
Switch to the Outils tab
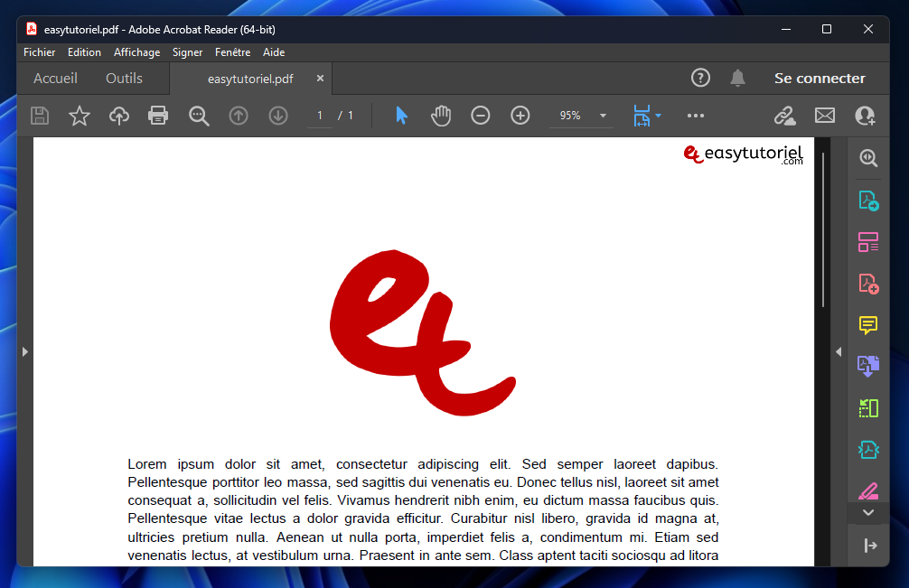click(x=124, y=79)
